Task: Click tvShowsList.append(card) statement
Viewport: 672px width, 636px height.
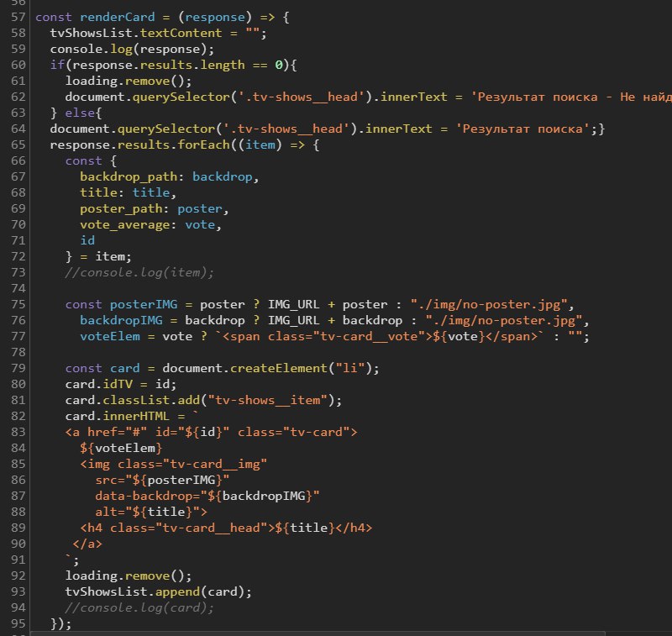Action: (x=158, y=591)
